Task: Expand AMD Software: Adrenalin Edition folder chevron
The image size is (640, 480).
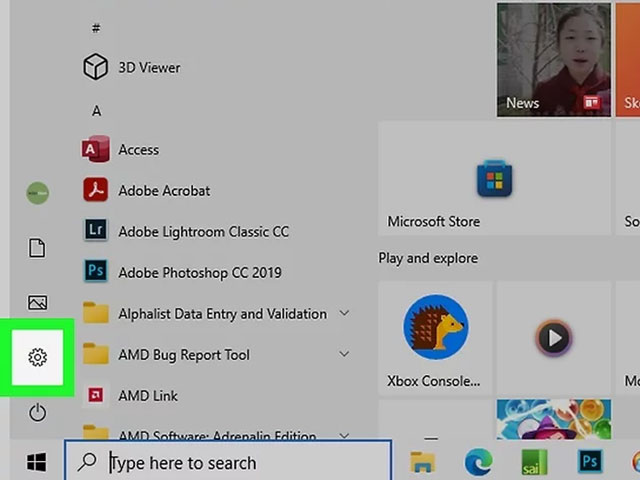Action: (344, 436)
